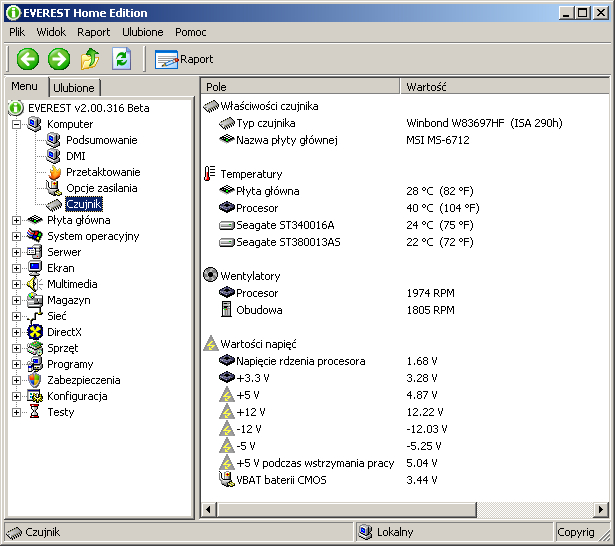
Task: Open the Raport menu in menu bar
Action: point(93,32)
